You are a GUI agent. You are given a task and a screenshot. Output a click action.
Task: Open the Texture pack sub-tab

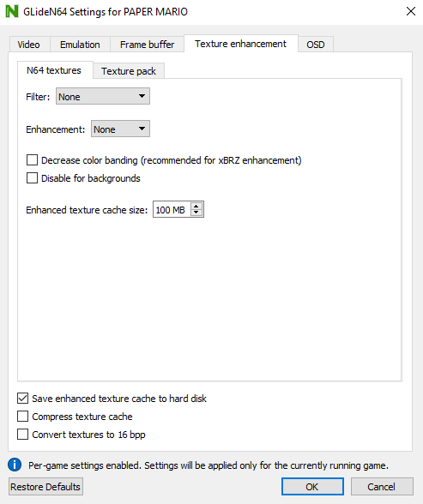[129, 71]
